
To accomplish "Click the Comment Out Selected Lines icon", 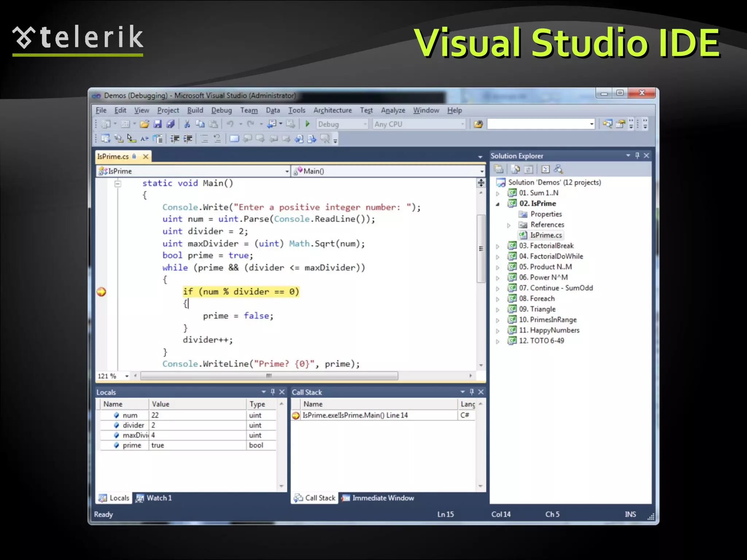I will [x=205, y=139].
